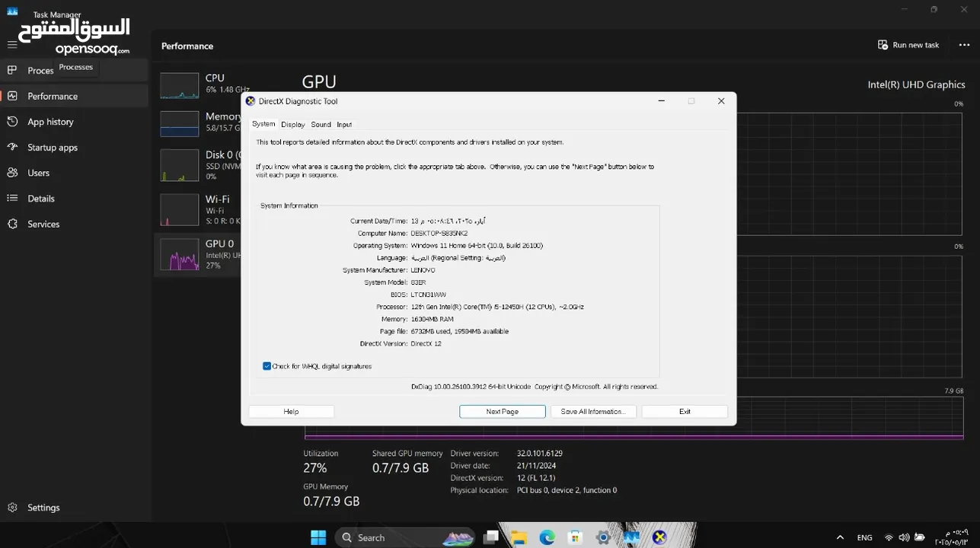Click the Startup apps gauge icon
The image size is (980, 548).
(12, 147)
